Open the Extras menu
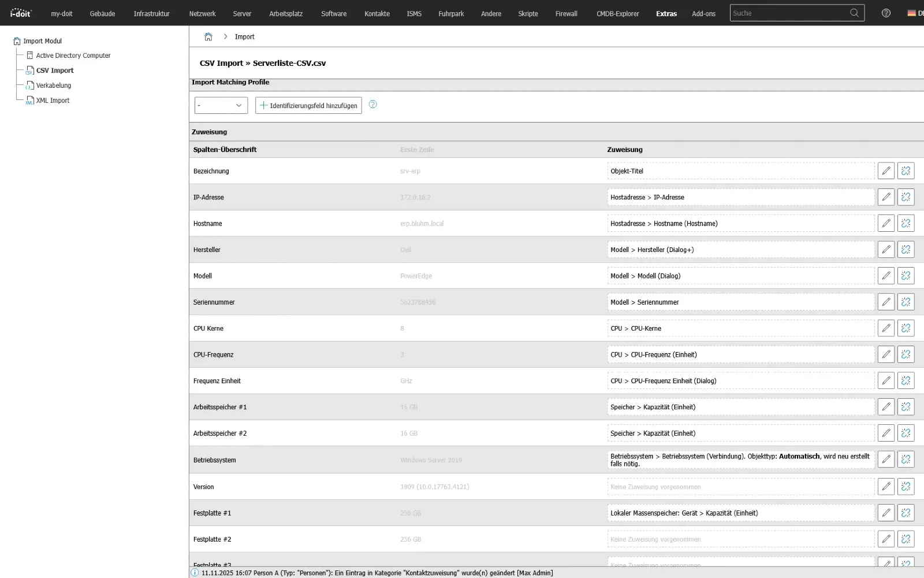924x578 pixels. pyautogui.click(x=666, y=13)
